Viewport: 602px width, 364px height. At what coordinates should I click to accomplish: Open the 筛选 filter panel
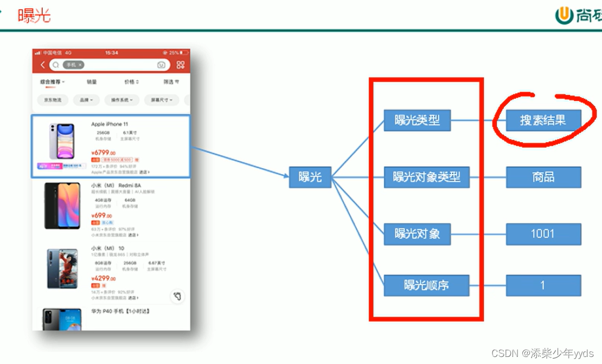click(171, 82)
